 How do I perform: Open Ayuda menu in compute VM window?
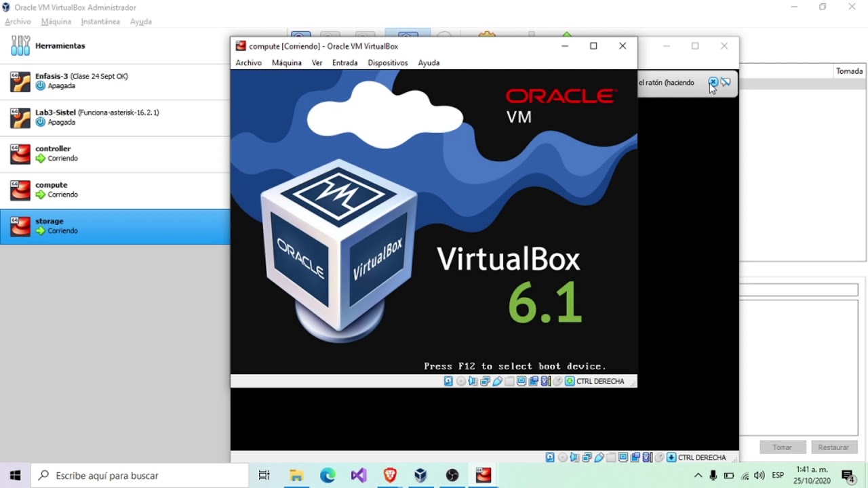click(429, 62)
